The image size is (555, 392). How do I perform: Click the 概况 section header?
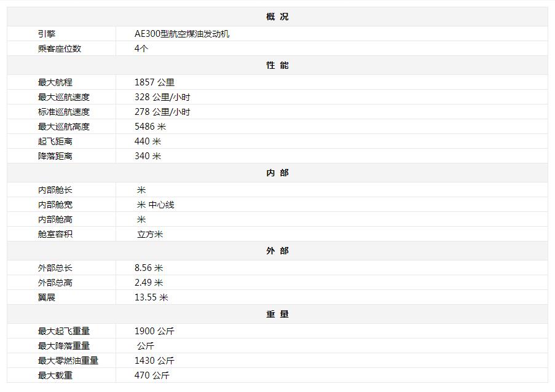click(277, 17)
